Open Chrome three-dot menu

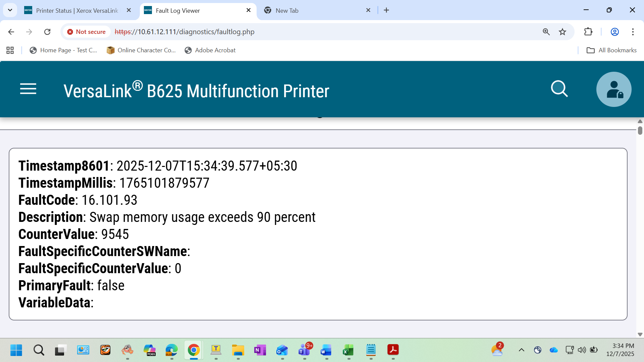(633, 32)
